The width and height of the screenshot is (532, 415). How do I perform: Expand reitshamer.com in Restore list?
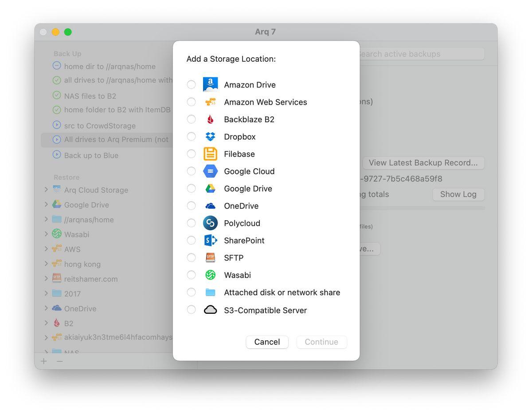[x=46, y=278]
